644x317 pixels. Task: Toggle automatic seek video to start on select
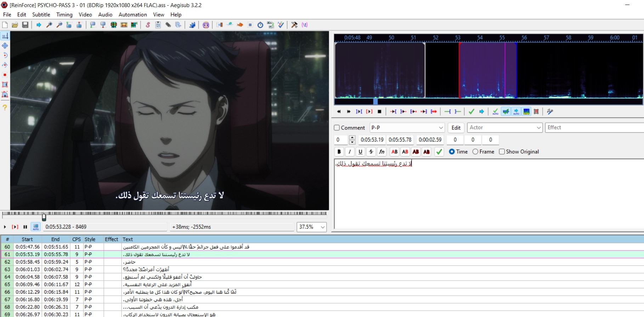point(36,227)
